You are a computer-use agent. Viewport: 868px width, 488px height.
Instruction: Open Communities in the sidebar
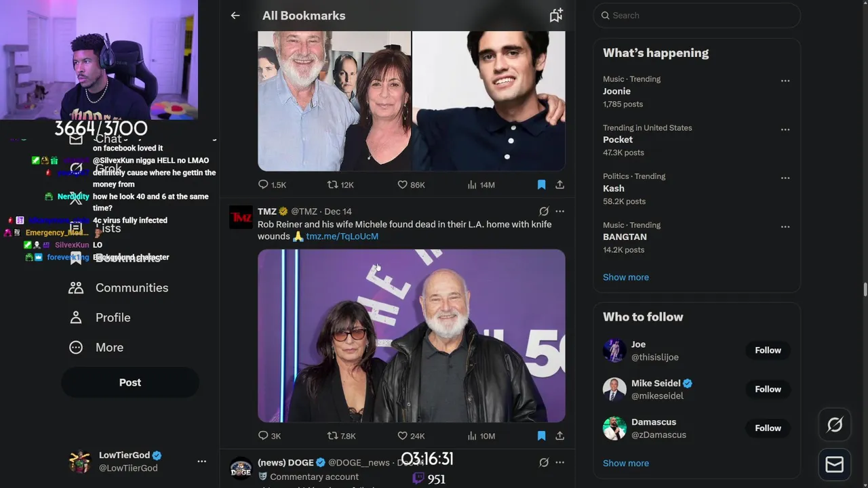(132, 288)
